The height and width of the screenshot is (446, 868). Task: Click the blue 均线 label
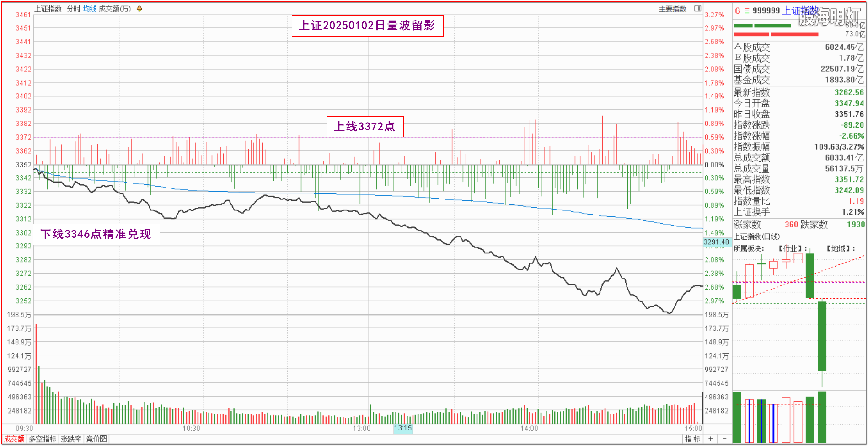[x=90, y=9]
